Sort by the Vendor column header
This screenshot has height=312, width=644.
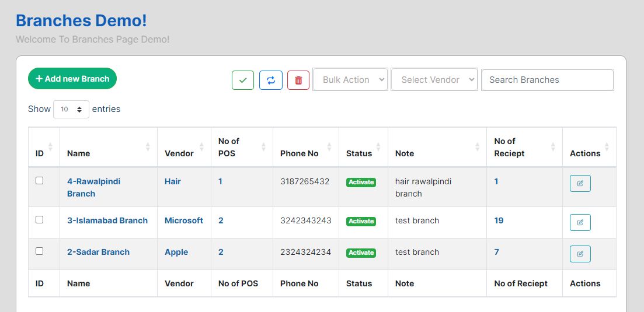179,153
